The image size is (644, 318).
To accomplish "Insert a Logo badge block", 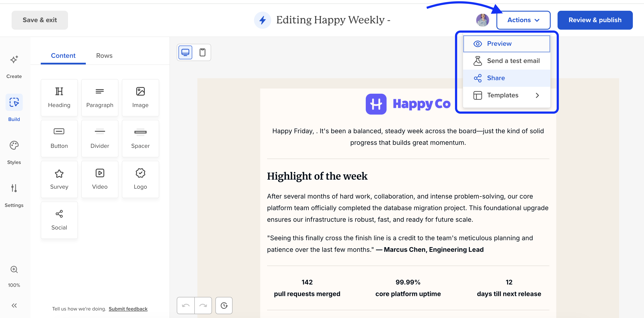I will (x=140, y=179).
